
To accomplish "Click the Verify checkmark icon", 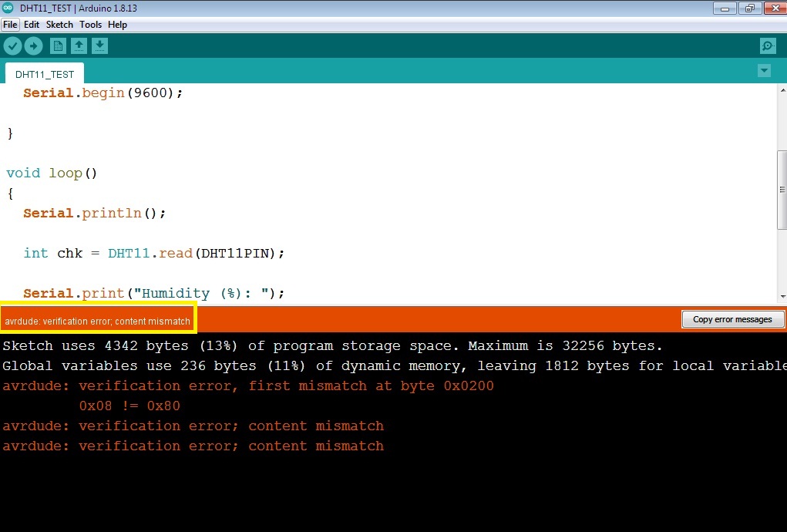I will click(x=12, y=46).
